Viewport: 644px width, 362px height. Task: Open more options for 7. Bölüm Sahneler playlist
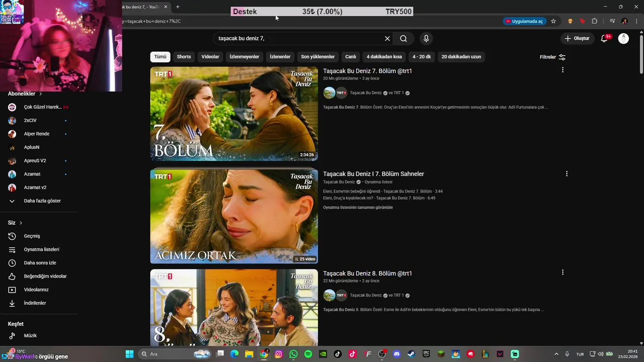click(x=567, y=173)
